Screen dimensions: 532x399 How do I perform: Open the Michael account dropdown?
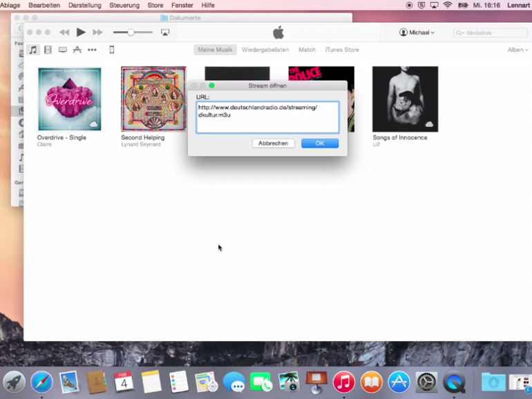tap(417, 32)
